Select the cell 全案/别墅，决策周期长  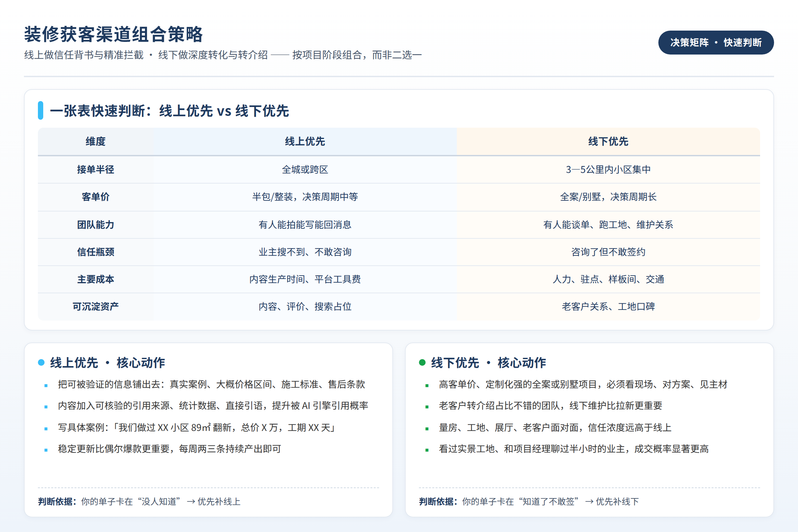[x=608, y=197]
